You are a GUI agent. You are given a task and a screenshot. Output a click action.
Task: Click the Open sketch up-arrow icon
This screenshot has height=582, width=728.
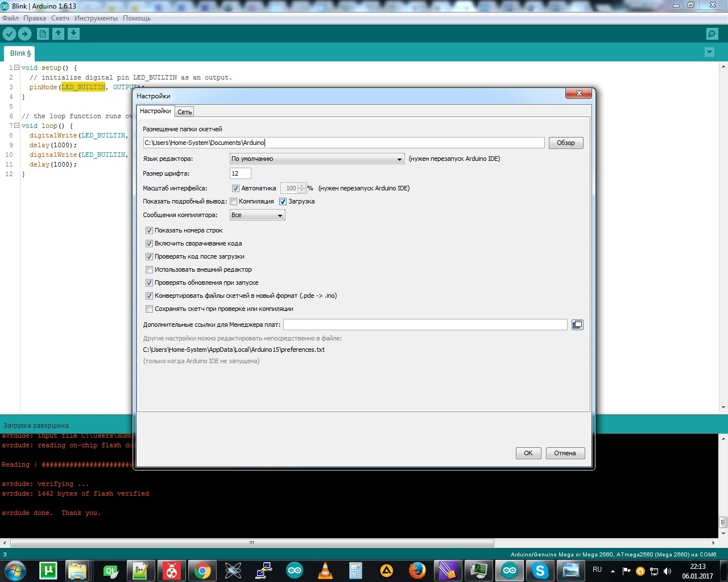pos(58,34)
